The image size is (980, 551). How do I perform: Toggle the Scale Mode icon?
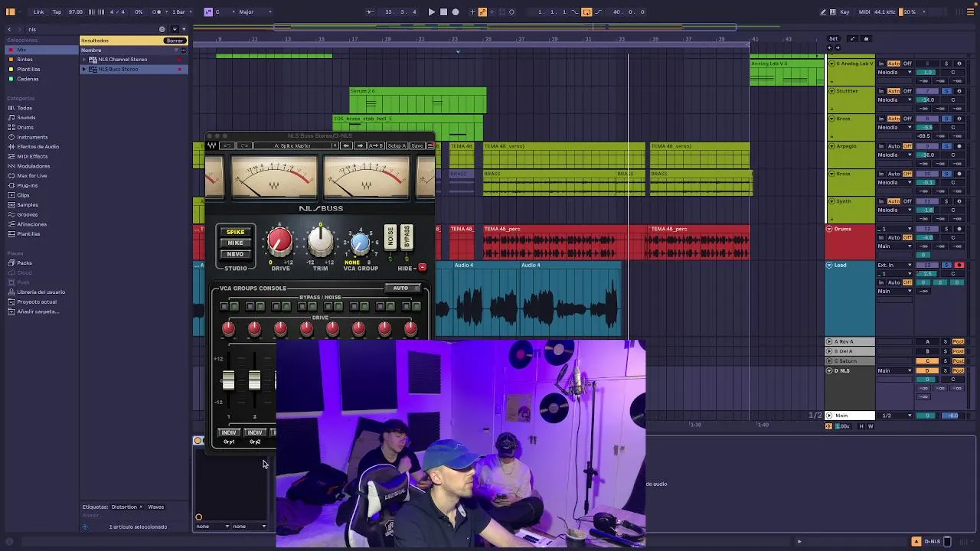(207, 11)
